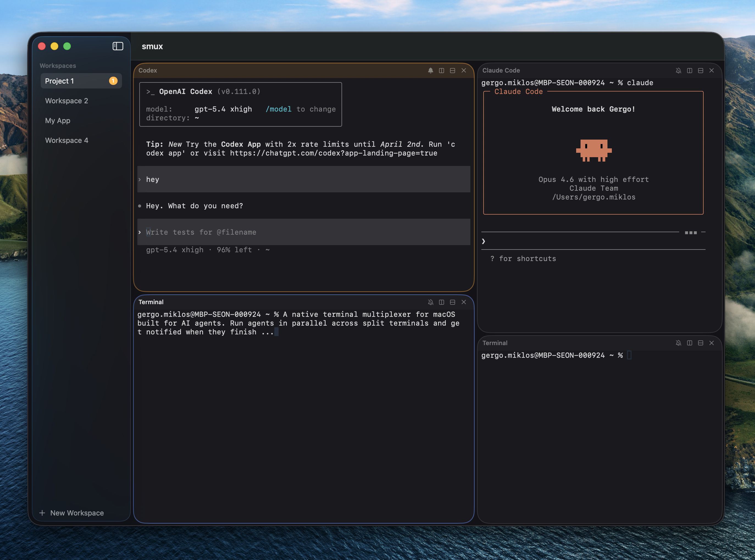
Task: Toggle muted bell in bottom-left Terminal pane
Action: click(430, 302)
